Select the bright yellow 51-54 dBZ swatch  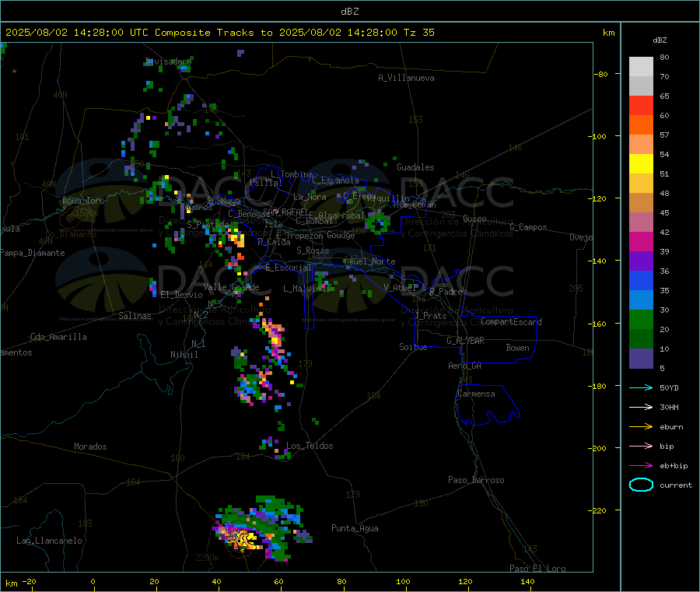coord(641,164)
